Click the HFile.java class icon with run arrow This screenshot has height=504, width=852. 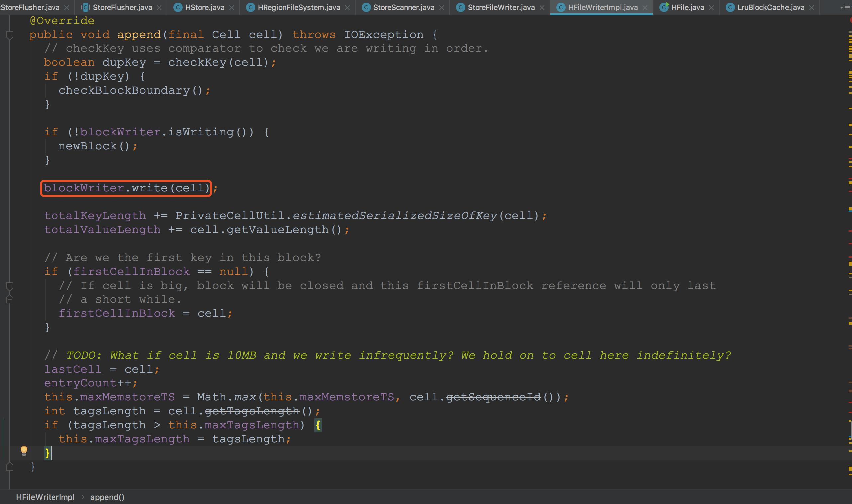pyautogui.click(x=664, y=7)
